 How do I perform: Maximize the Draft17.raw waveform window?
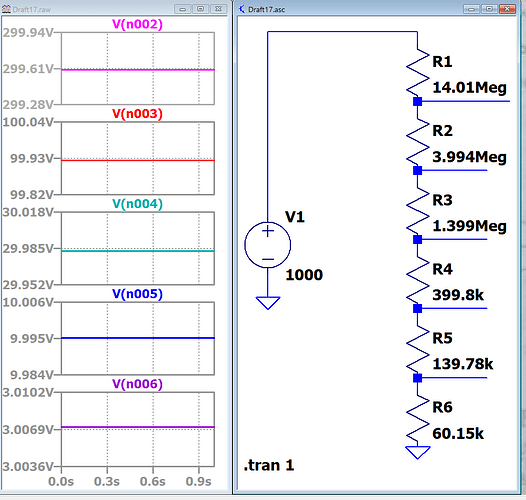click(200, 9)
